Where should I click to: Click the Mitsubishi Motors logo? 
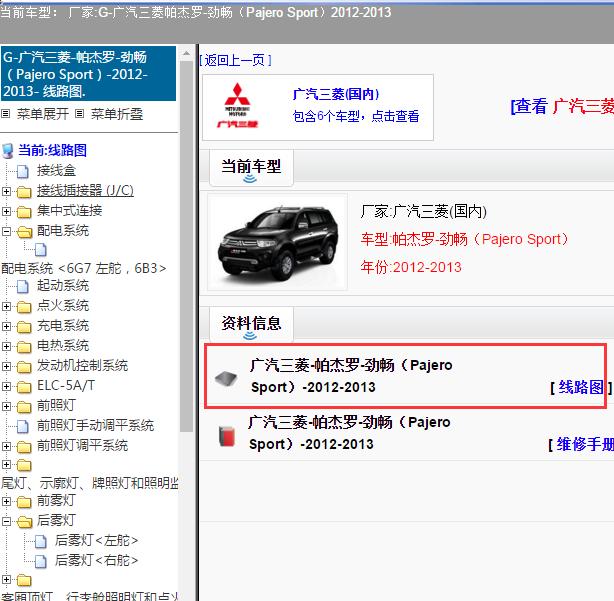click(x=237, y=106)
